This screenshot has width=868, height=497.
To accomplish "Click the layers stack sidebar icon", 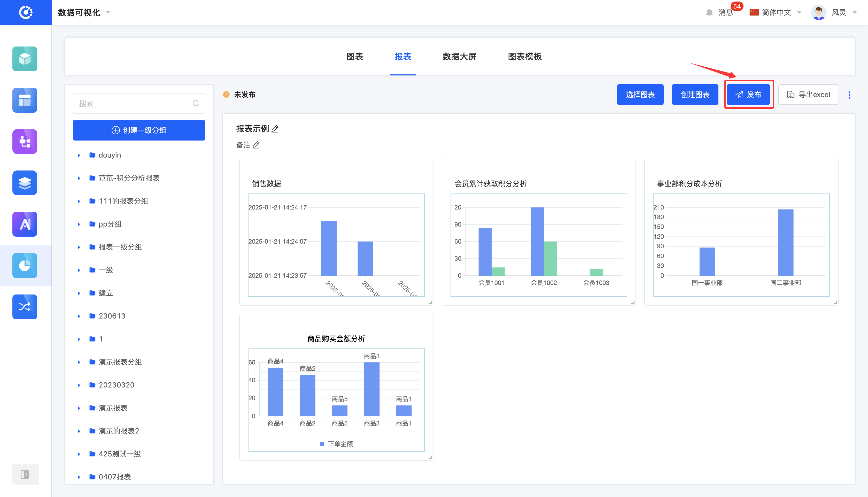I will 25,183.
